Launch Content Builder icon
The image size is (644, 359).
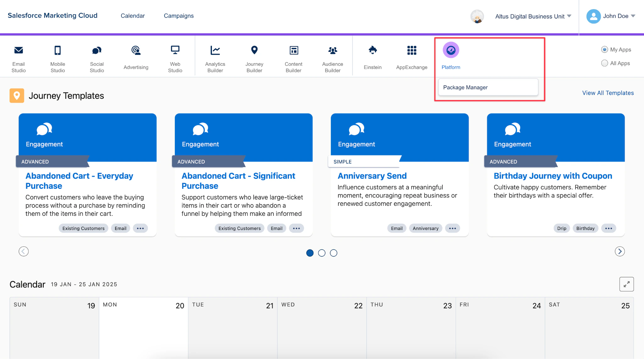pos(294,50)
